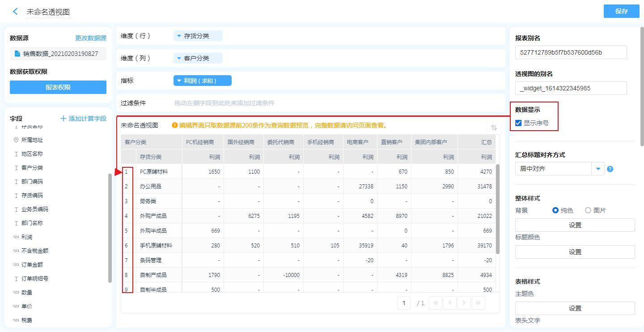Select the 部门编码 field
This screenshot has height=332, width=644.
32,182
